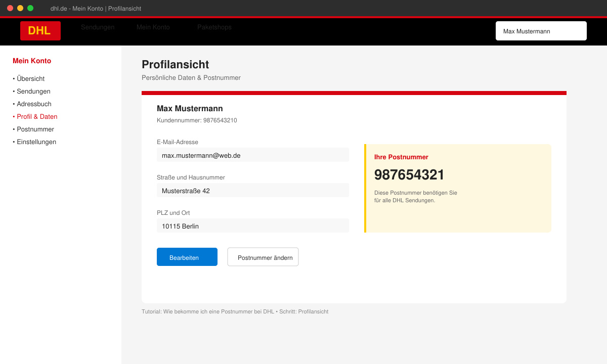Click the Max Mustermann user field
Screen dimensions: 607x364
(x=541, y=31)
